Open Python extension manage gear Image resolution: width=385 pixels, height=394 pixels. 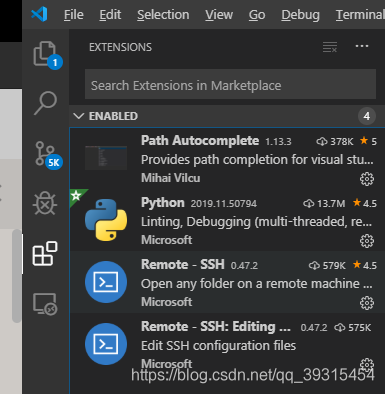[x=367, y=241]
